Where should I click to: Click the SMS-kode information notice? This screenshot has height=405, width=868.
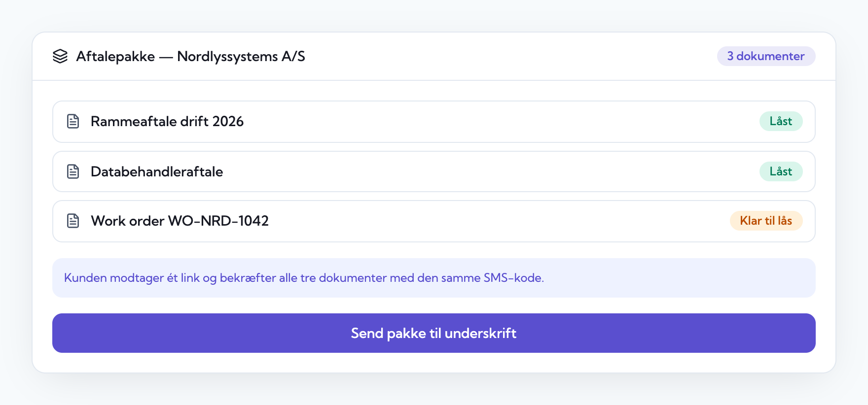point(434,278)
